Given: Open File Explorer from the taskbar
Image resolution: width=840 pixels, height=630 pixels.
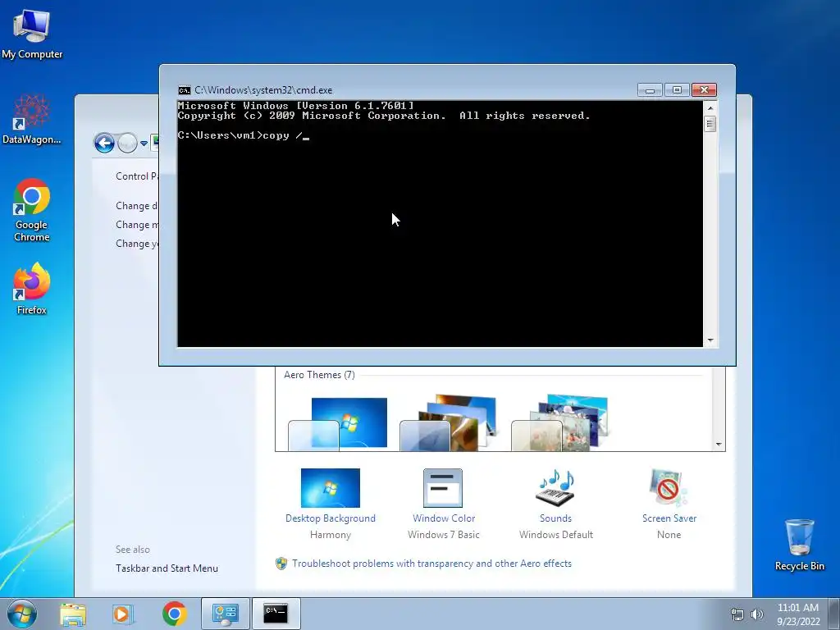Looking at the screenshot, I should (x=73, y=614).
